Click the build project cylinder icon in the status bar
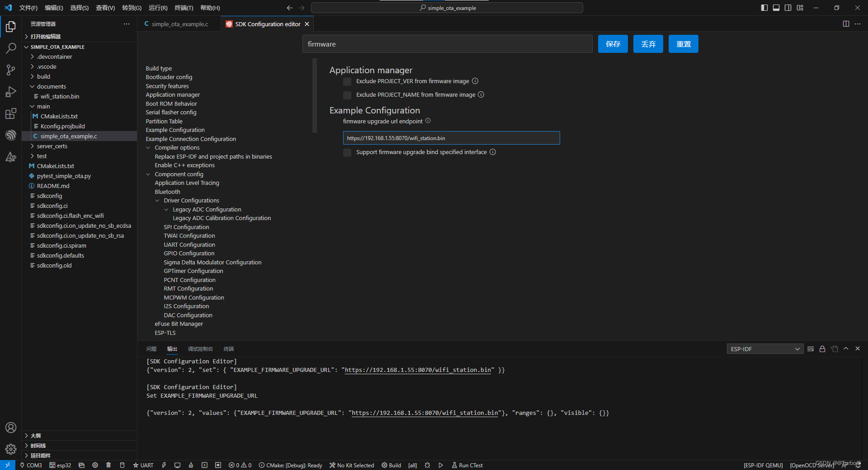Screen dimensions: 868x470 pos(122,465)
